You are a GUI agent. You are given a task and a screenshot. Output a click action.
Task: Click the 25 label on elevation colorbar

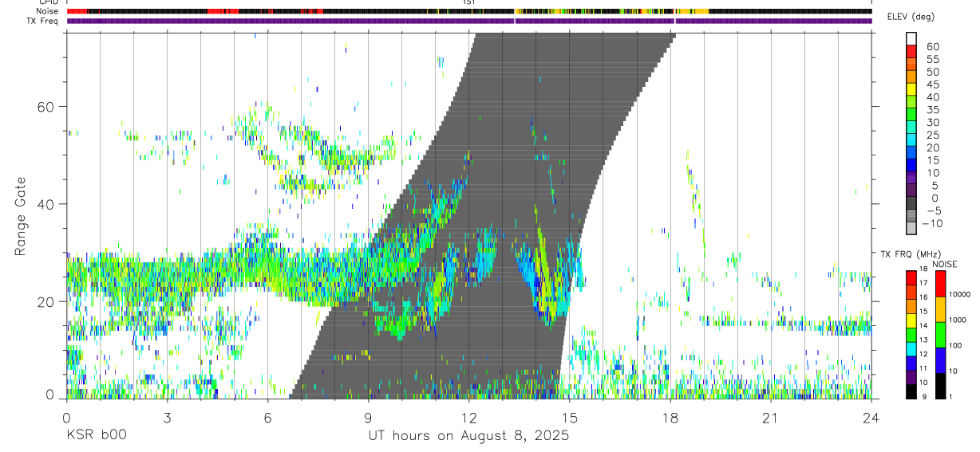click(x=931, y=135)
